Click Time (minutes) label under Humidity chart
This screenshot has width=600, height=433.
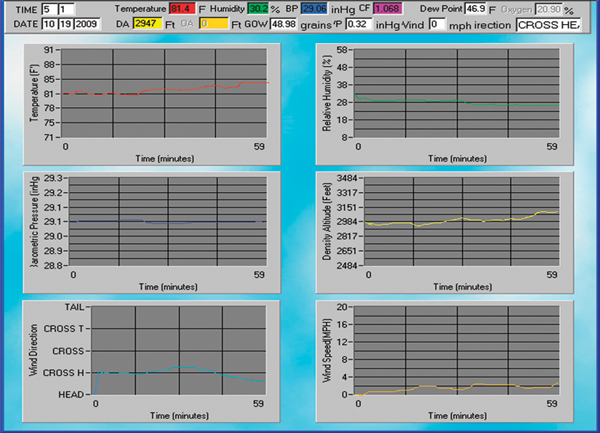click(x=458, y=158)
